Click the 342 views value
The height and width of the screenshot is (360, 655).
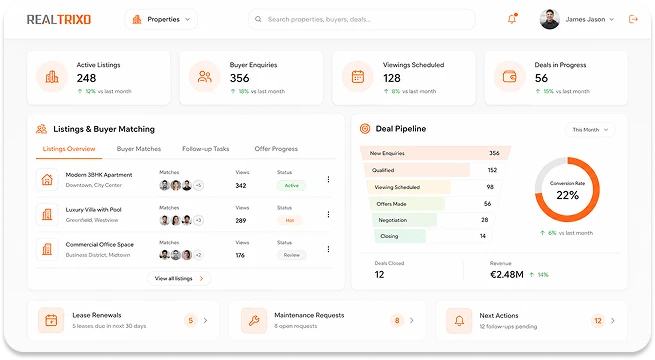(241, 185)
